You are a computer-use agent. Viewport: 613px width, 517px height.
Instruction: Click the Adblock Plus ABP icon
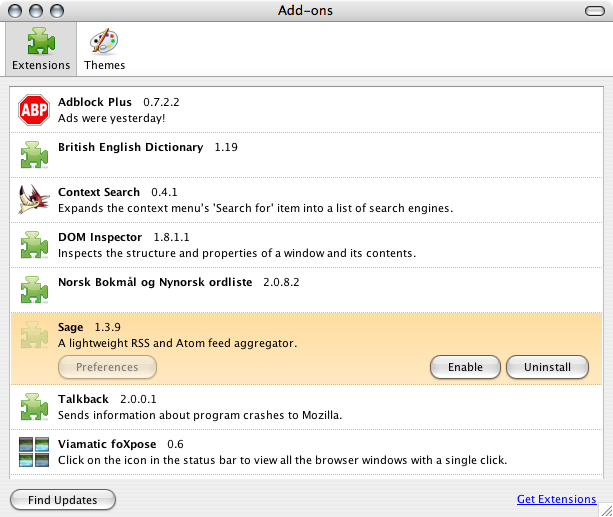click(x=34, y=110)
